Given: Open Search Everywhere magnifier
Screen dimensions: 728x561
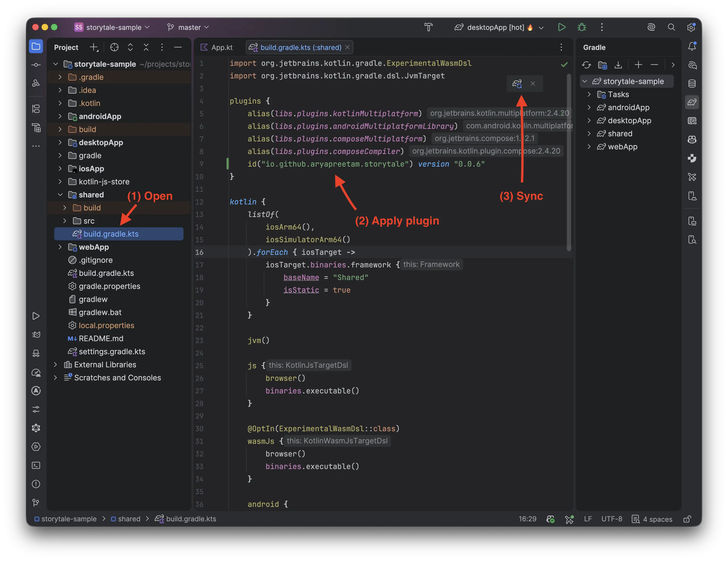Looking at the screenshot, I should [671, 27].
